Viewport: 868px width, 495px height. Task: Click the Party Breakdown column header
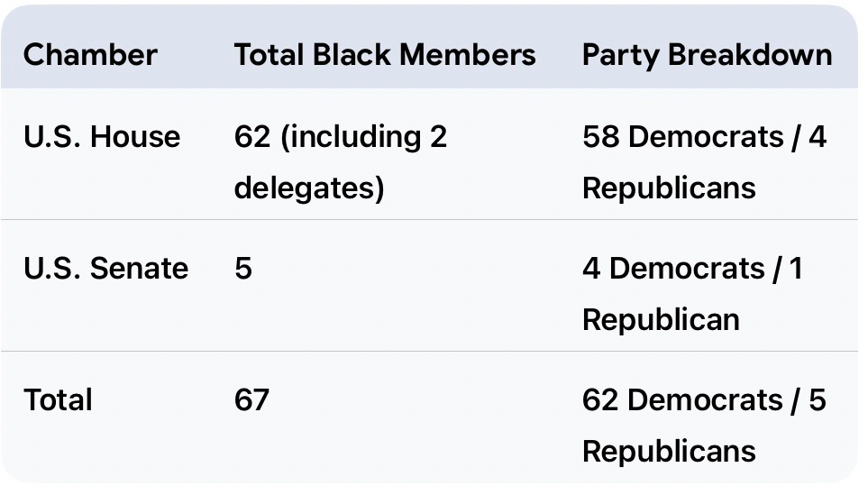click(x=707, y=55)
